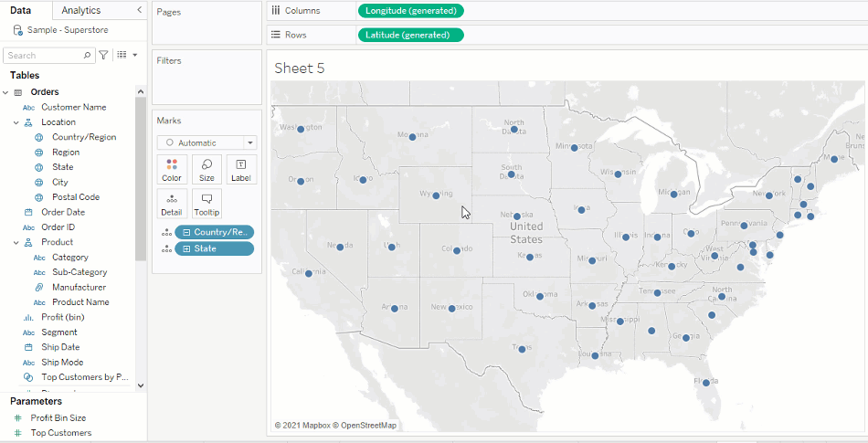The height and width of the screenshot is (443, 868).
Task: Select the Data tab
Action: pyautogui.click(x=21, y=10)
